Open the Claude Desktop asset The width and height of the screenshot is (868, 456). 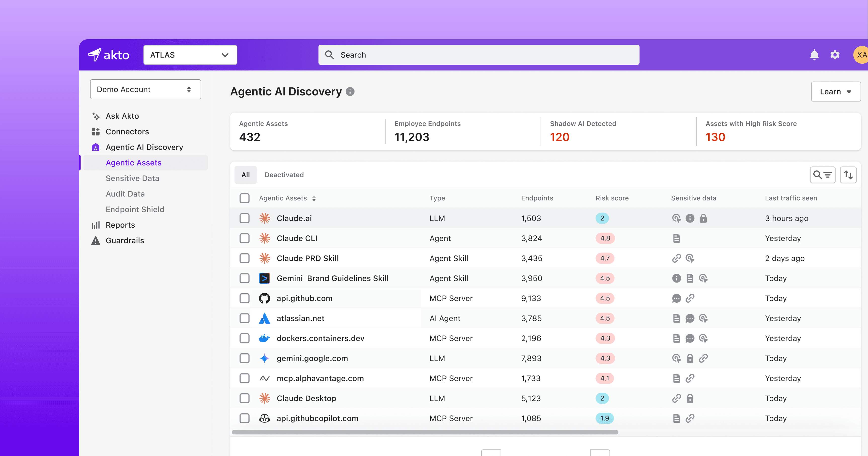coord(306,398)
